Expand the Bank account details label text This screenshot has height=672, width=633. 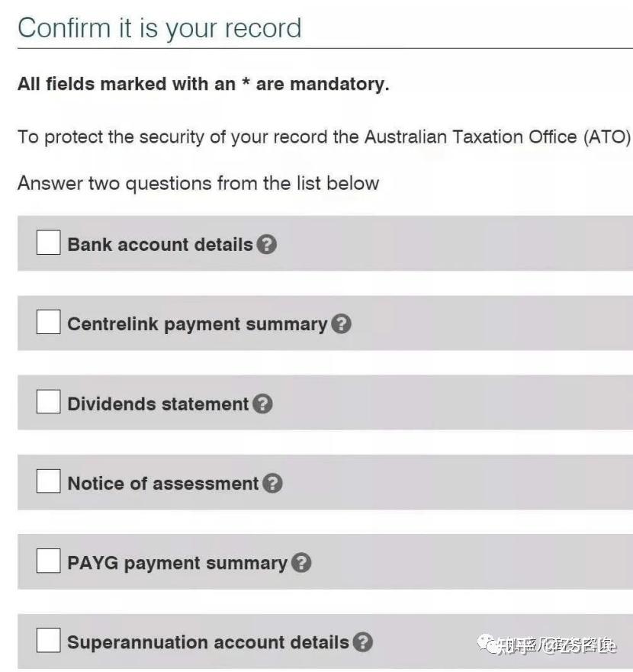click(159, 245)
